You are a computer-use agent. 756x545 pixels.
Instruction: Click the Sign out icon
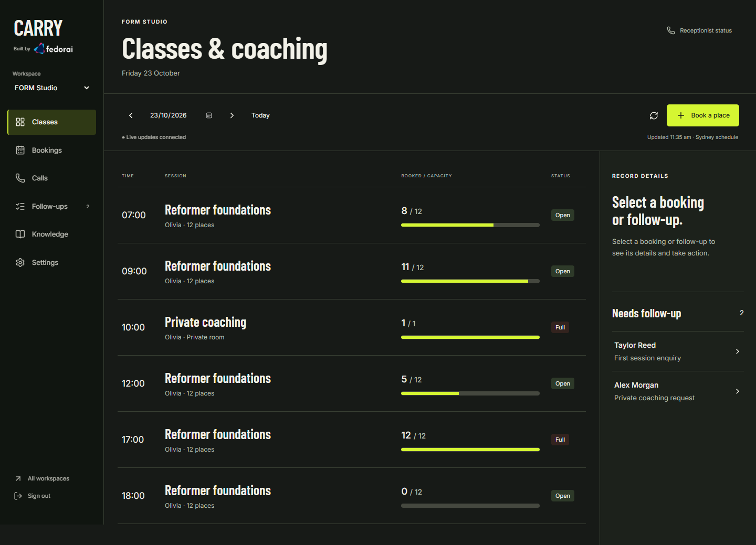[18, 496]
